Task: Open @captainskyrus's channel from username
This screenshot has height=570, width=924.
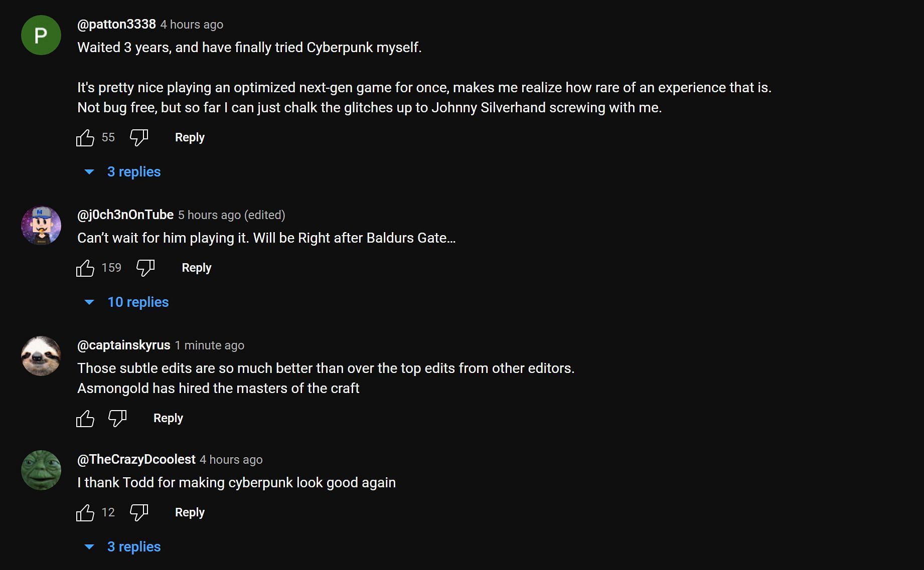Action: (x=123, y=345)
